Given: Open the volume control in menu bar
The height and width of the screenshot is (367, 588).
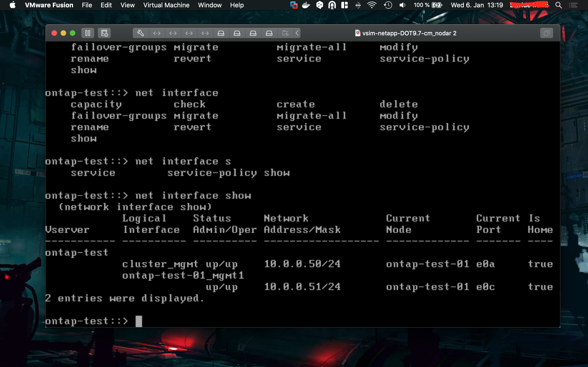Looking at the screenshot, I should (402, 5).
